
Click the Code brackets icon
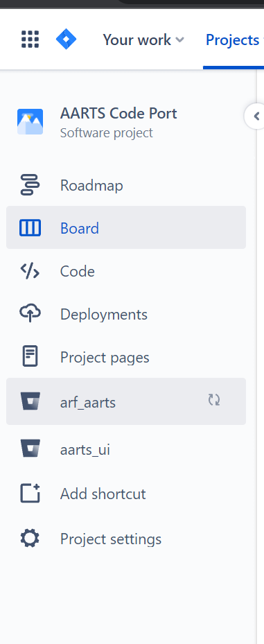[x=30, y=271]
